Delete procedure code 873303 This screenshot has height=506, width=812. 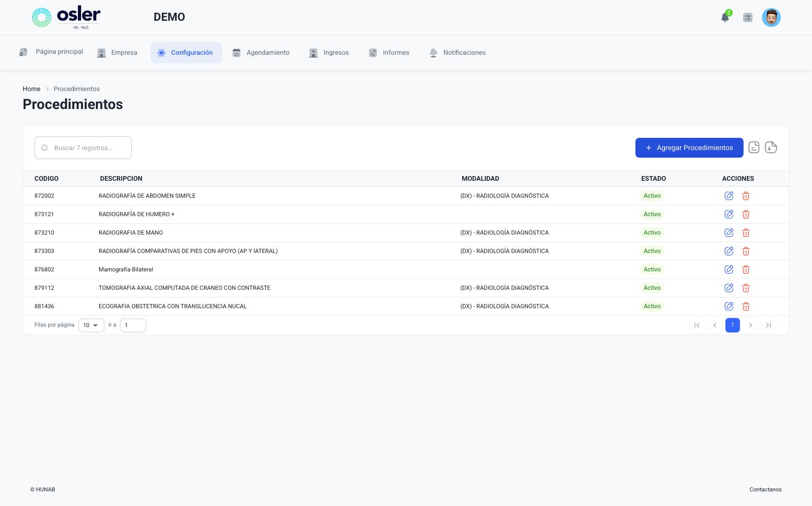point(746,251)
